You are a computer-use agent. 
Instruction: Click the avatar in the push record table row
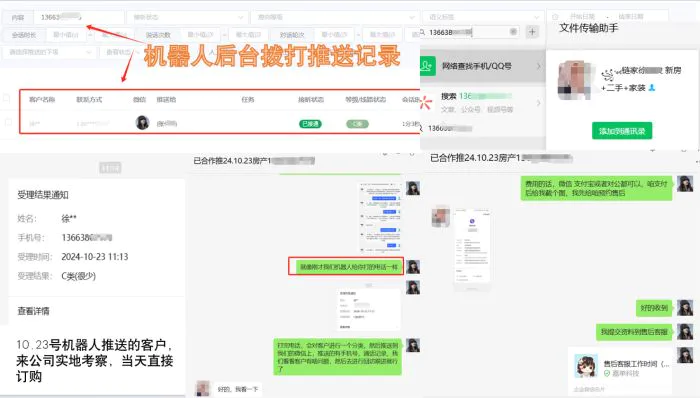142,122
